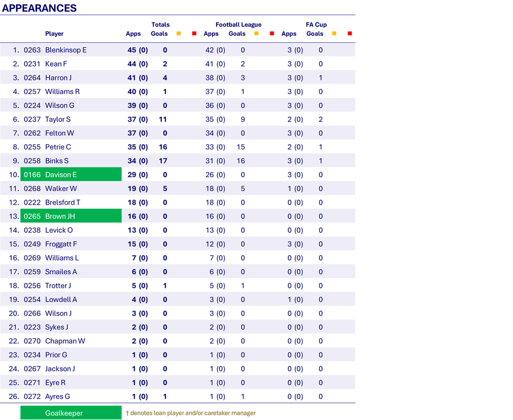Select player name Brelsford T
Image resolution: width=513 pixels, height=420 pixels.
pyautogui.click(x=63, y=202)
